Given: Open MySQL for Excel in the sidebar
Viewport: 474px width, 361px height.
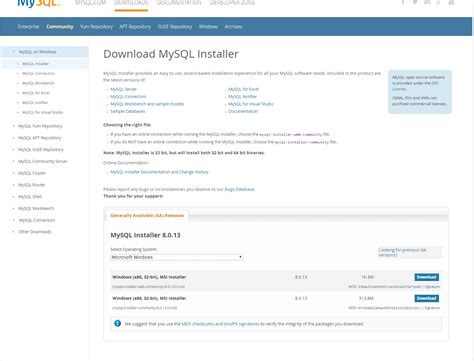Looking at the screenshot, I should coord(36,93).
